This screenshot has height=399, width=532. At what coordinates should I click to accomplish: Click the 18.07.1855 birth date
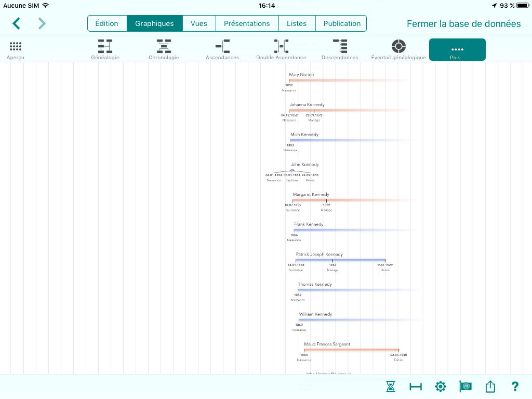pyautogui.click(x=292, y=205)
